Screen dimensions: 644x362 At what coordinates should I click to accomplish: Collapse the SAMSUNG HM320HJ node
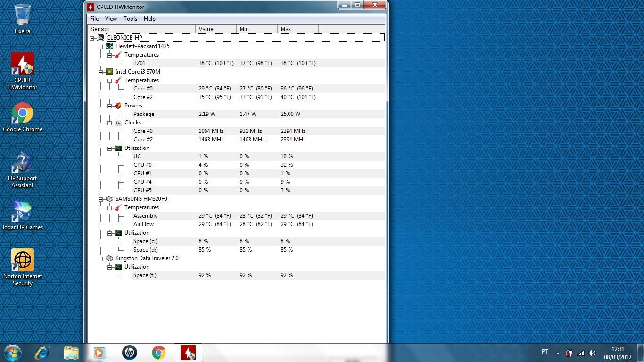point(101,199)
